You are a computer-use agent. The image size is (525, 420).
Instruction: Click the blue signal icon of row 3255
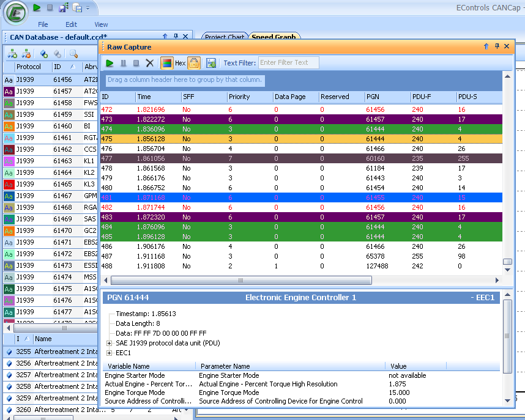click(x=9, y=352)
